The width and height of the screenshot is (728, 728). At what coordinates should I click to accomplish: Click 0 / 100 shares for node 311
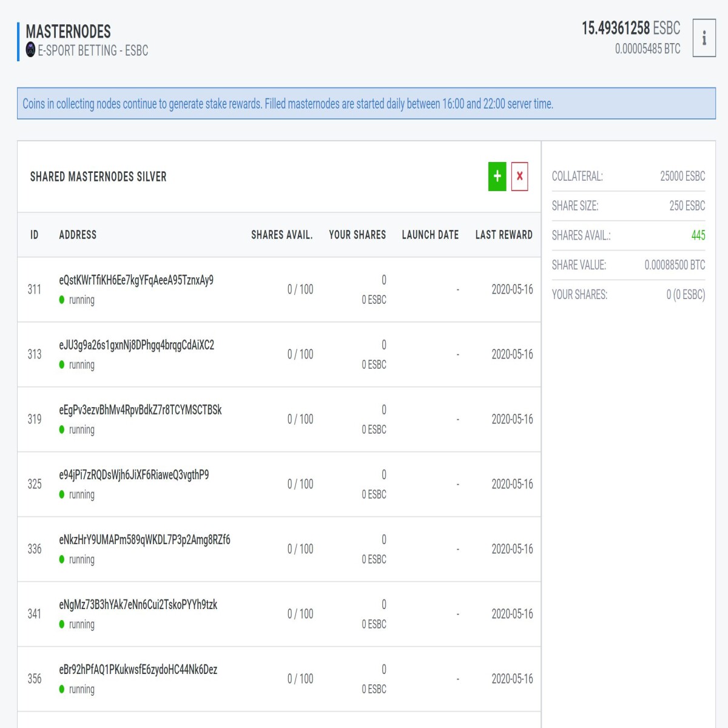(300, 289)
